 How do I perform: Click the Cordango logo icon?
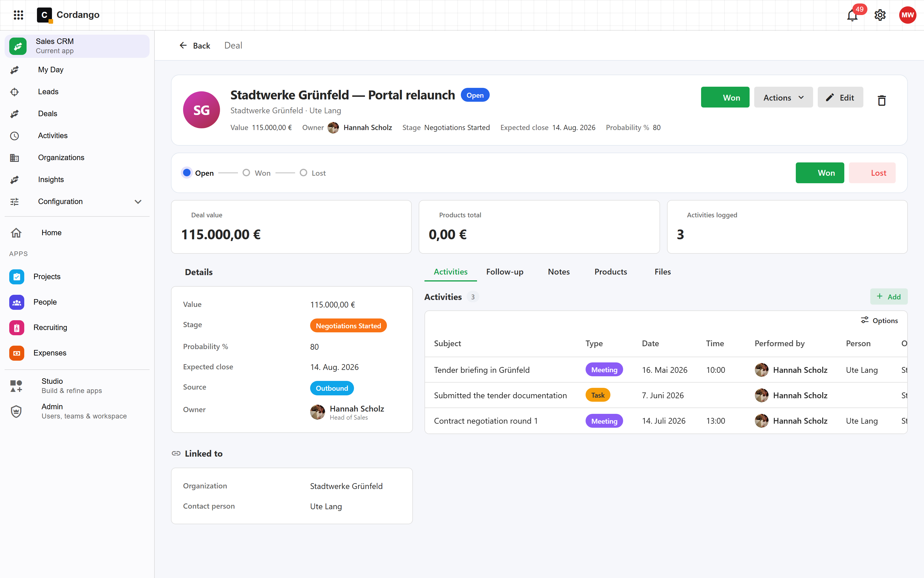coord(45,15)
